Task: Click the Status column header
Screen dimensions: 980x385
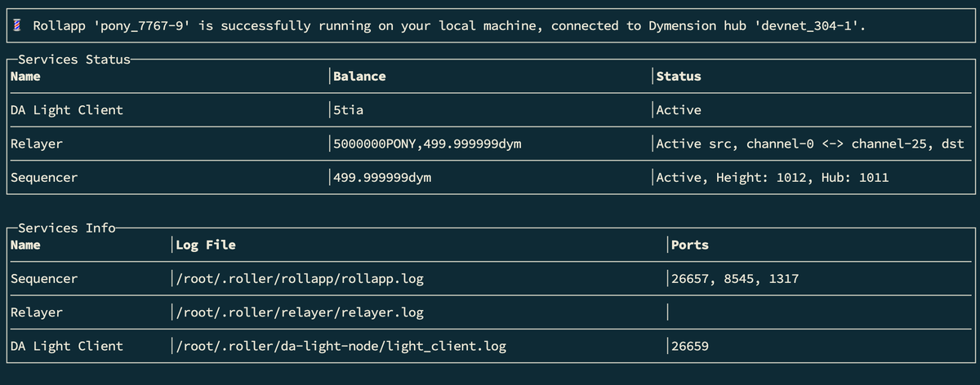Action: pos(679,76)
